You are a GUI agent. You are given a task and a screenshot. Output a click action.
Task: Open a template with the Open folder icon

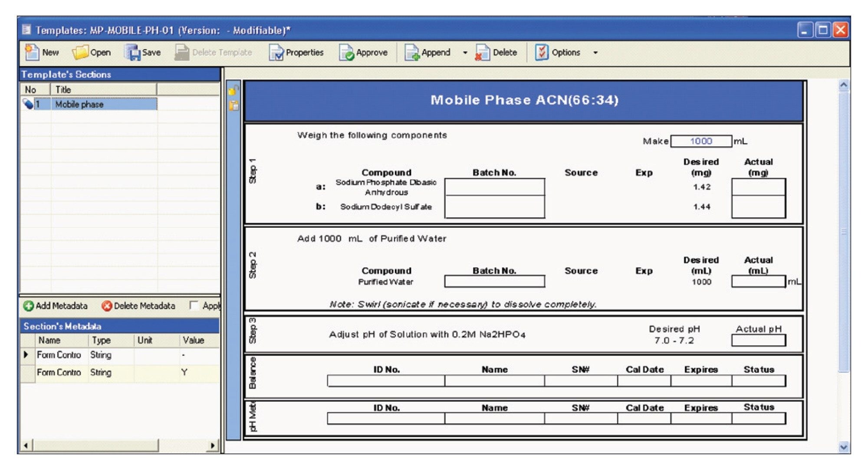[80, 52]
